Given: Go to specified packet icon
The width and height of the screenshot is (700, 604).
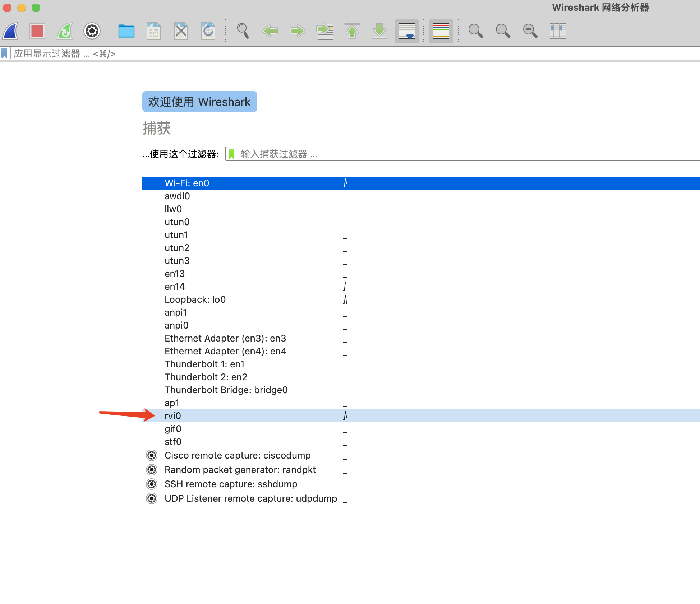Looking at the screenshot, I should pyautogui.click(x=325, y=31).
